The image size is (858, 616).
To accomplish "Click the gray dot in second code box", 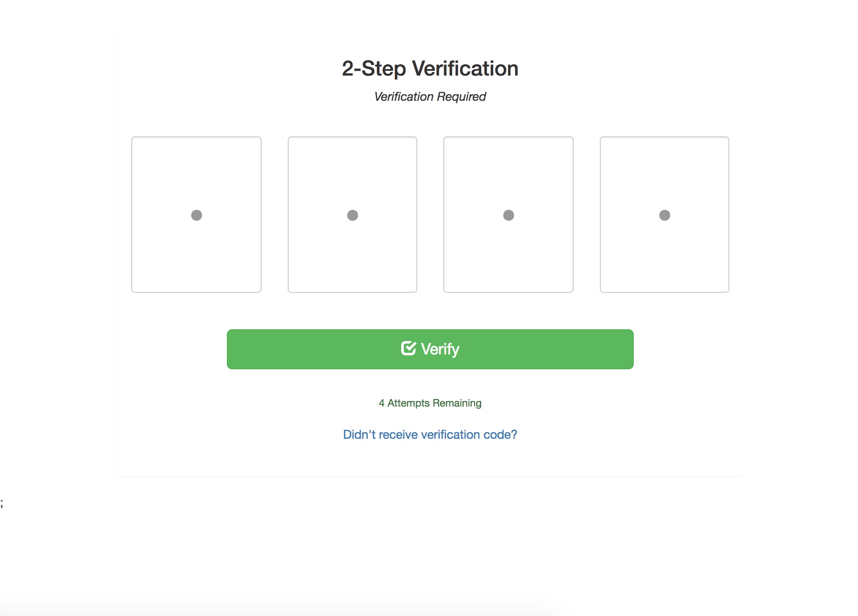I will pos(353,215).
